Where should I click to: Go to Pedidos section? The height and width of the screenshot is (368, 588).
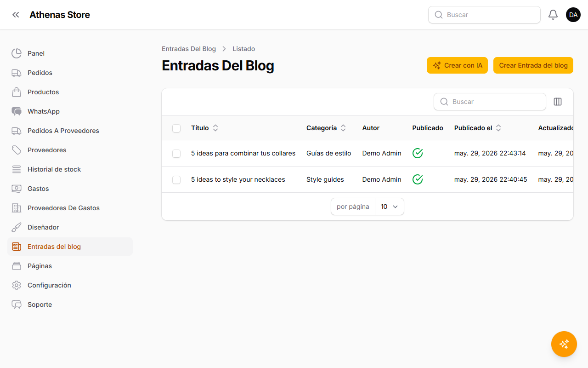tap(70, 73)
